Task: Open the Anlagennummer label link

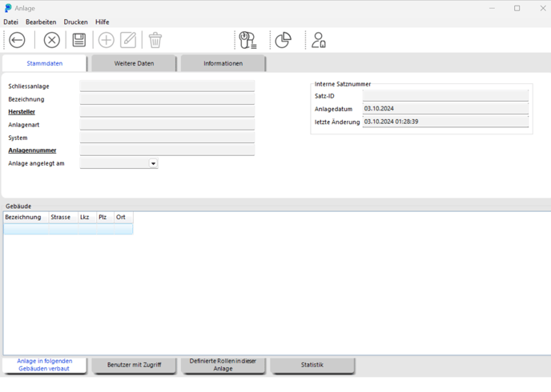Action: point(32,150)
